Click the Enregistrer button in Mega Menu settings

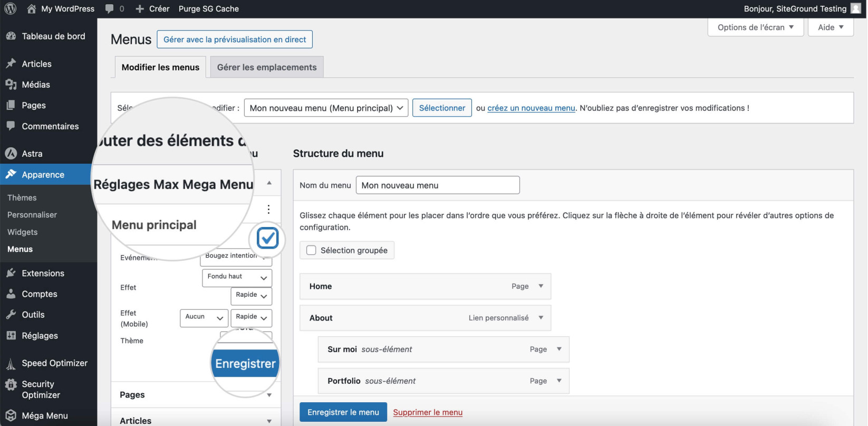[245, 363]
